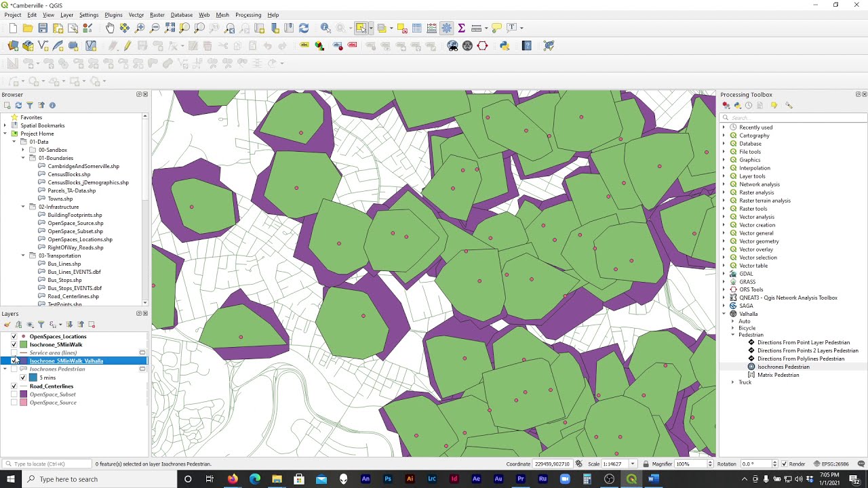Refresh the map canvas

[304, 28]
